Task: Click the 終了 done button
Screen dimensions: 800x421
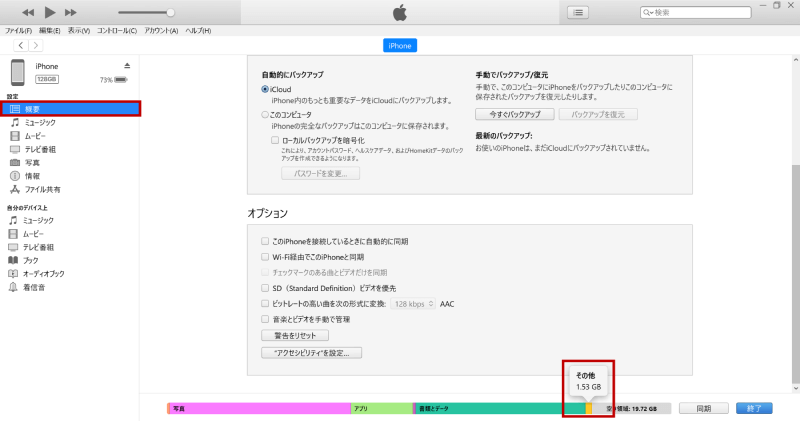Action: click(754, 408)
